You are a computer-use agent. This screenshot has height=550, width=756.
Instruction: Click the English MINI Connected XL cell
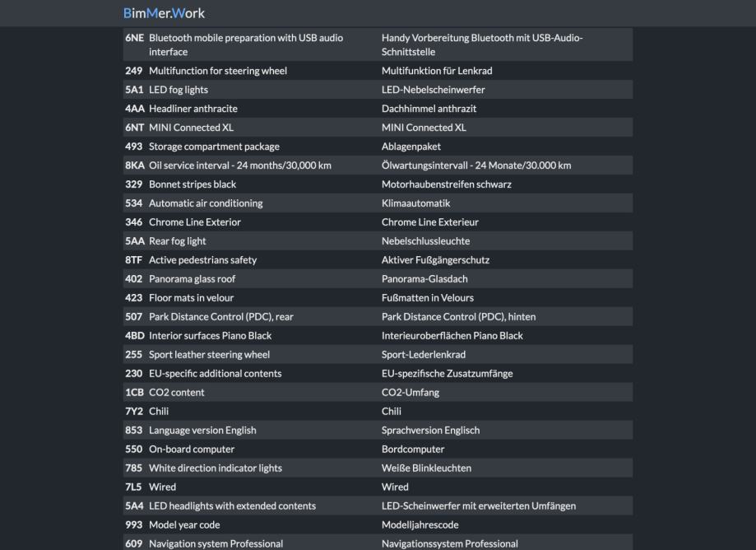point(184,128)
